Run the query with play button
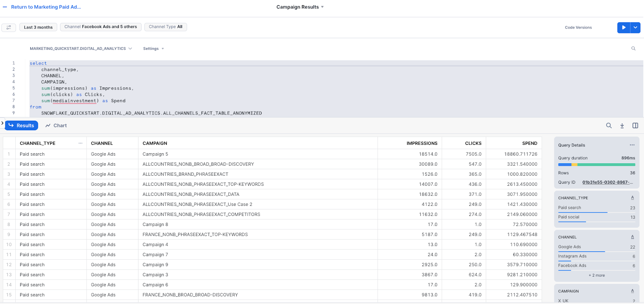This screenshot has height=304, width=644. pos(623,27)
